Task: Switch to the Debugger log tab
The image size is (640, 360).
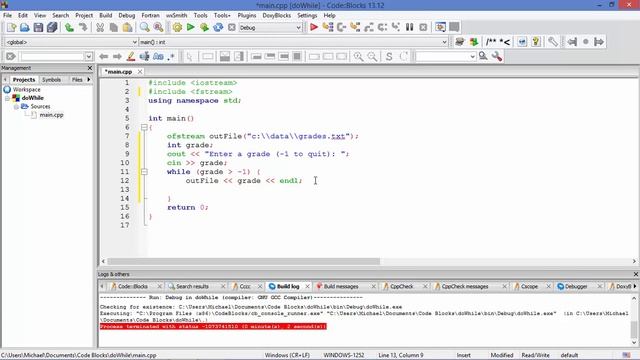Action: pyautogui.click(x=576, y=287)
